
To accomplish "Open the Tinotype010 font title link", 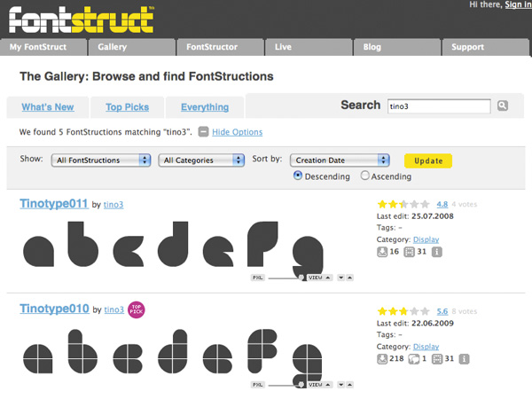I will coord(54,309).
